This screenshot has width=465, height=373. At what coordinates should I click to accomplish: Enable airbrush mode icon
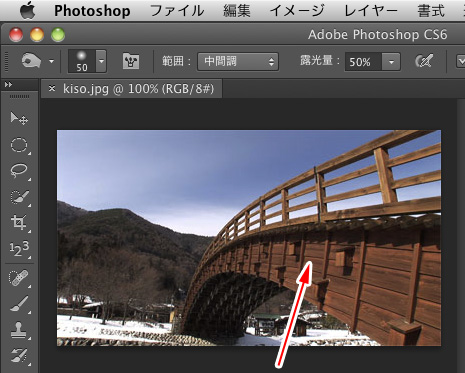point(424,61)
